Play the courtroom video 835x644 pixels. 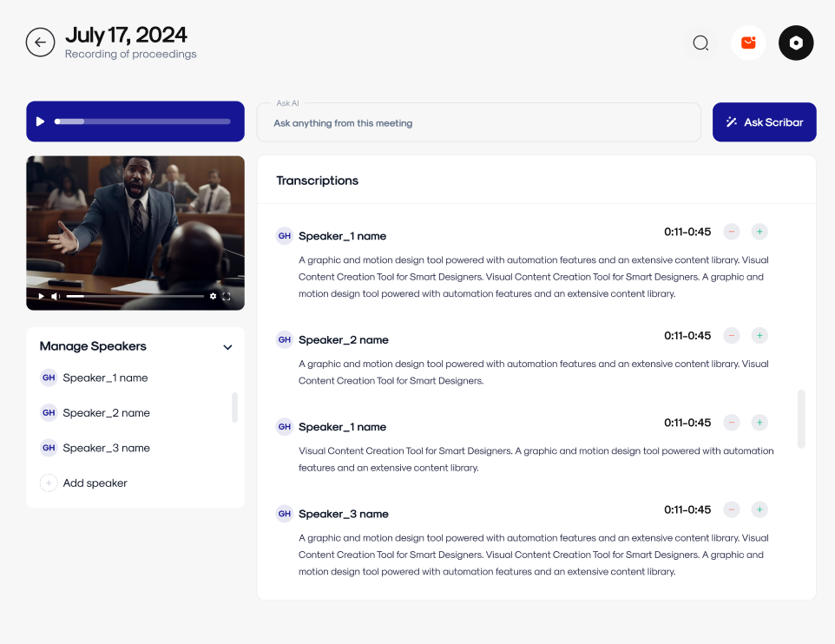pos(41,296)
